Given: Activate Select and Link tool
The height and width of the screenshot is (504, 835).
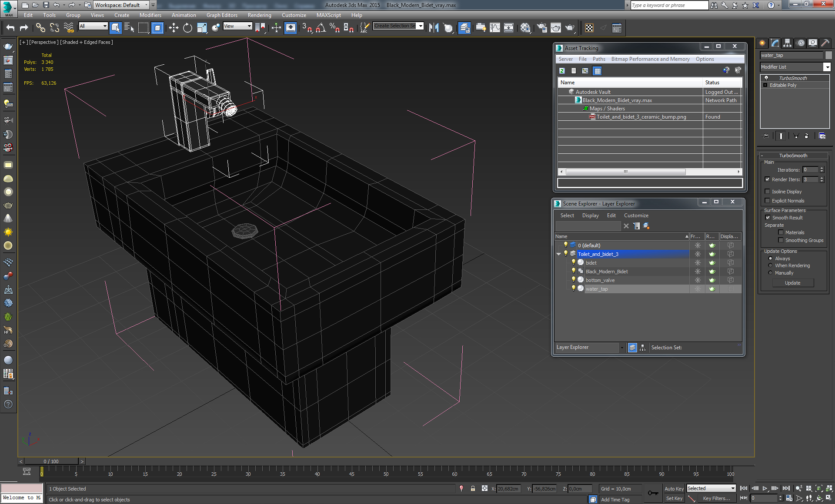Looking at the screenshot, I should [x=40, y=28].
